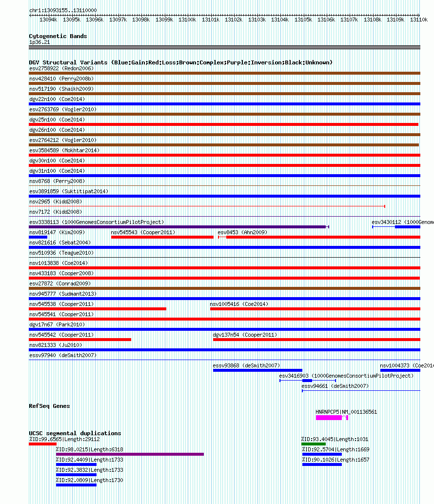The width and height of the screenshot is (434, 504).
Task: Open variant nsv428410 (Perry2008b) label
Action: (61, 79)
